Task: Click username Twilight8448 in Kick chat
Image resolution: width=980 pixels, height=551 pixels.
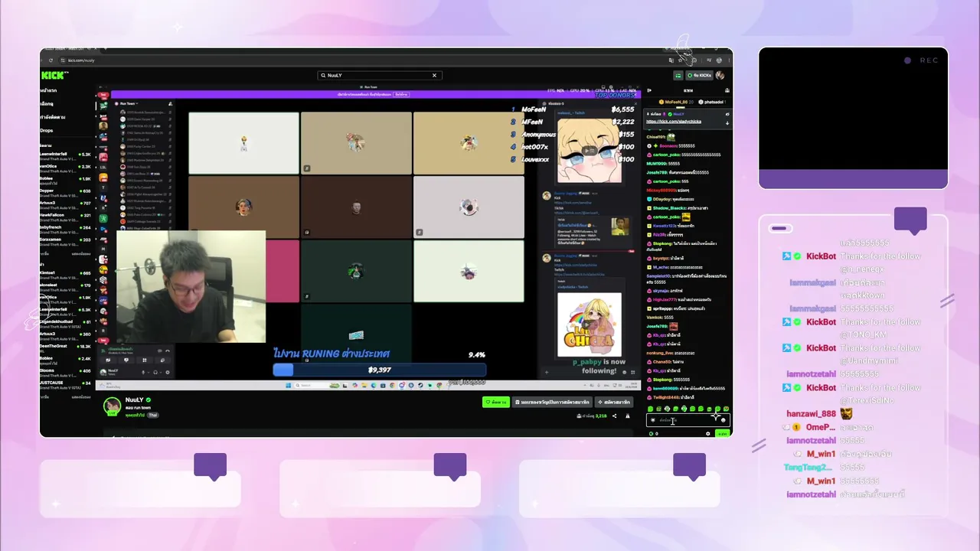Action: [x=666, y=398]
